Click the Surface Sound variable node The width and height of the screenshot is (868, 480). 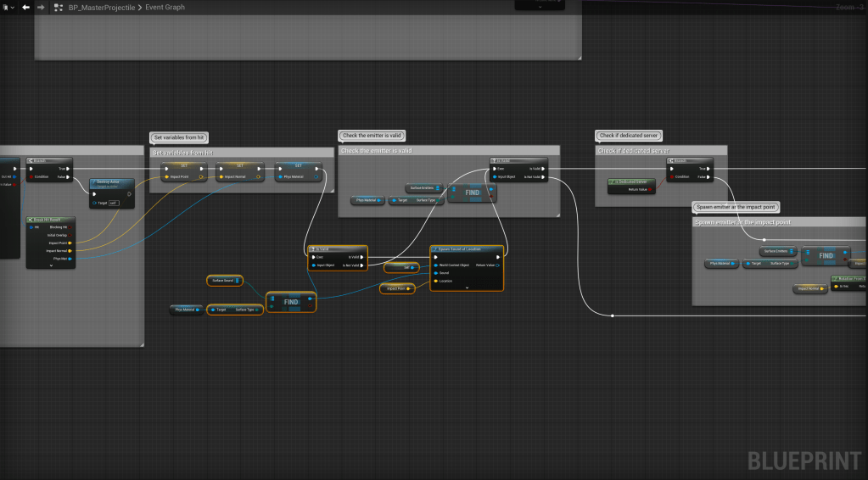pyautogui.click(x=225, y=280)
